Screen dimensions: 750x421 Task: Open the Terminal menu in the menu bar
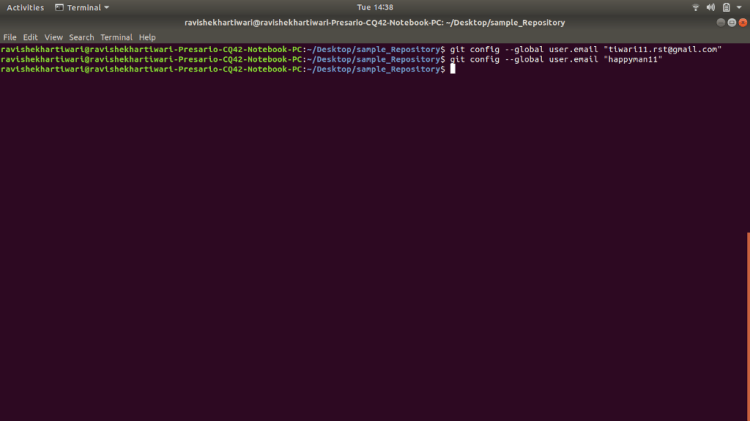click(116, 37)
